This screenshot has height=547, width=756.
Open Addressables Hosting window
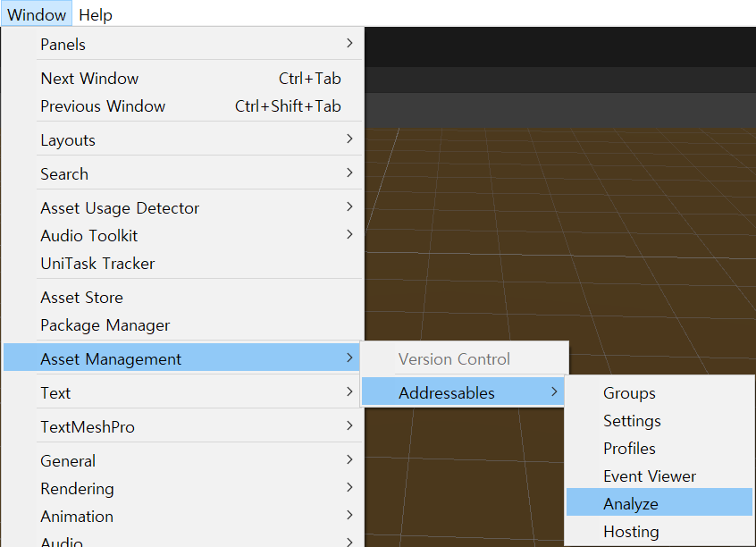click(659, 532)
